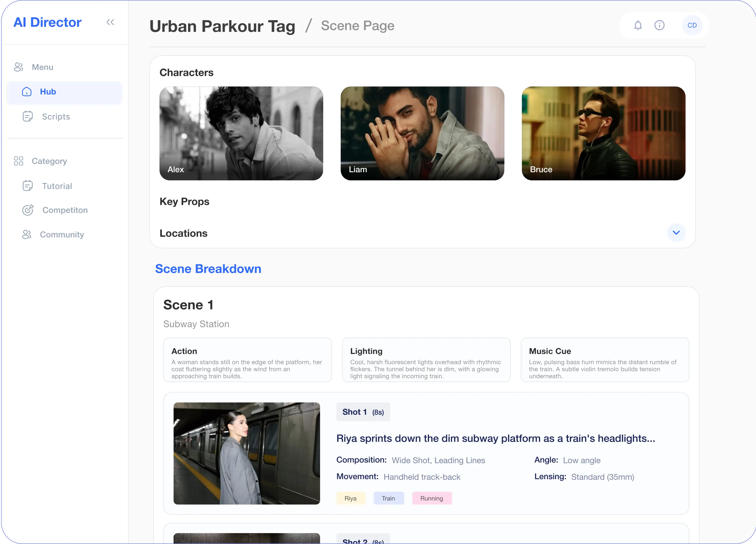Select Hub in the sidebar
Image resolution: width=756 pixels, height=544 pixels.
pyautogui.click(x=64, y=92)
